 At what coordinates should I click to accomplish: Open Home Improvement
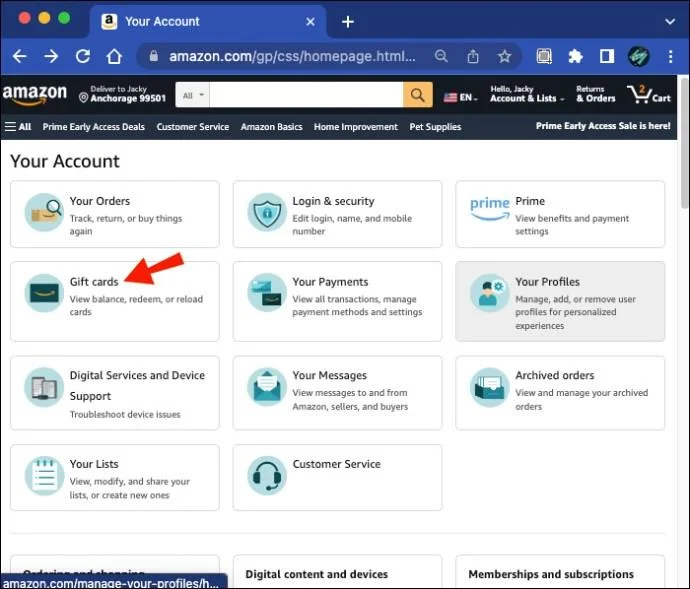(x=356, y=127)
